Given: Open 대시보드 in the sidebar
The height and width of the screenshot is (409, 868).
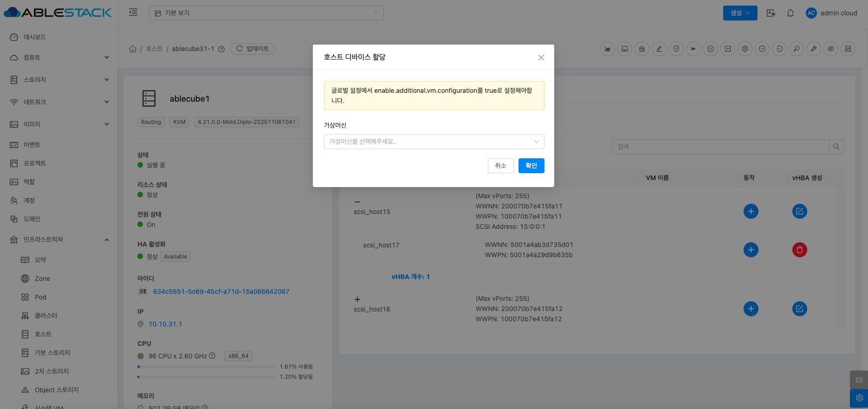Looking at the screenshot, I should [x=34, y=37].
